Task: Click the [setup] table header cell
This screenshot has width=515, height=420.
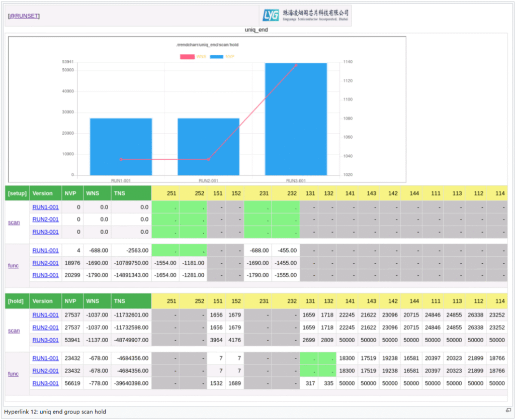Action: 17,193
